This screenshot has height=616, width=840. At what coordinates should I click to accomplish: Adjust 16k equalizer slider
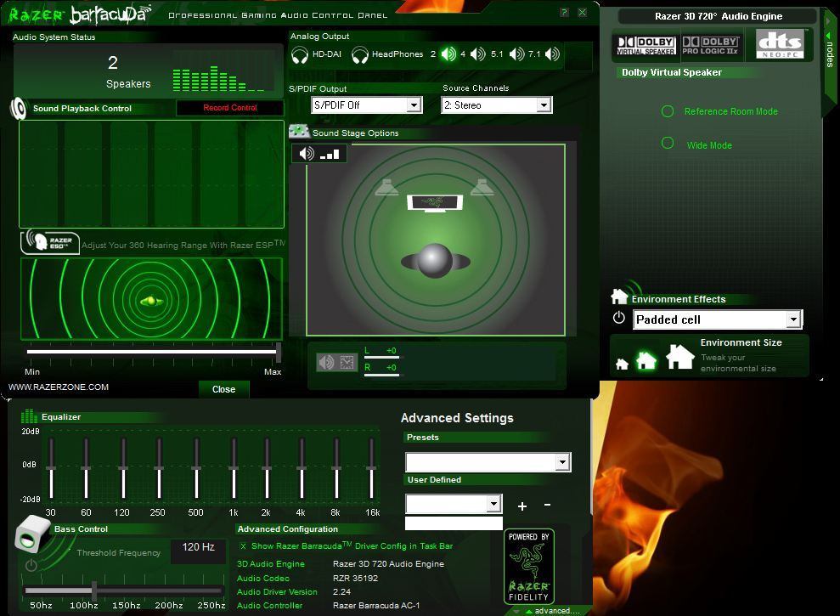click(x=372, y=468)
